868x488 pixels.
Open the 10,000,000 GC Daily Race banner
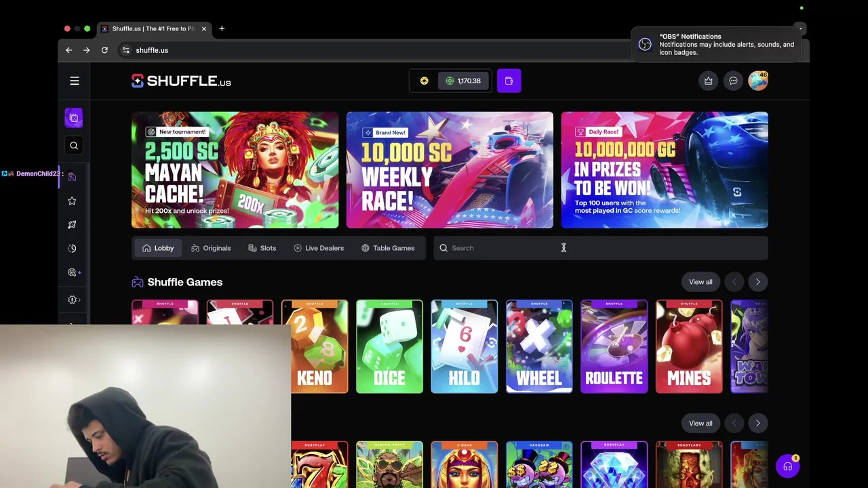665,170
